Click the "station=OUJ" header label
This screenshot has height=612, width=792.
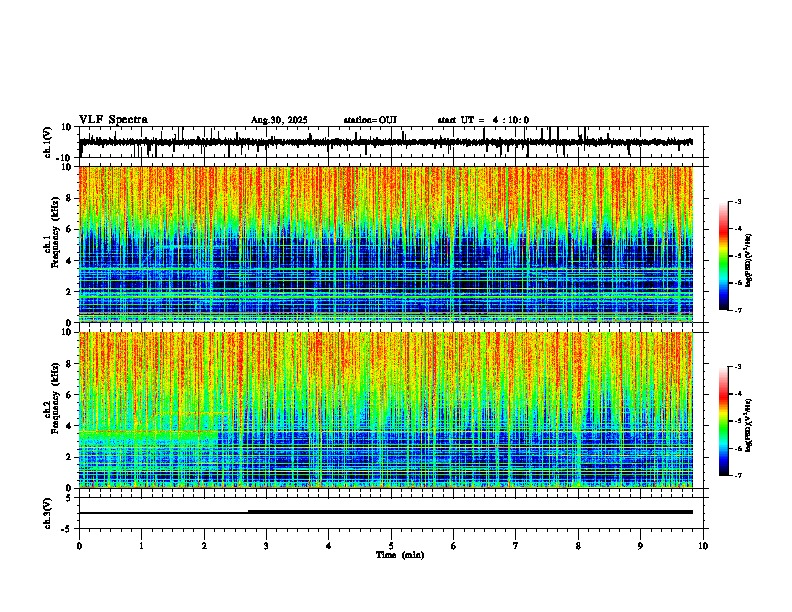tap(370, 120)
